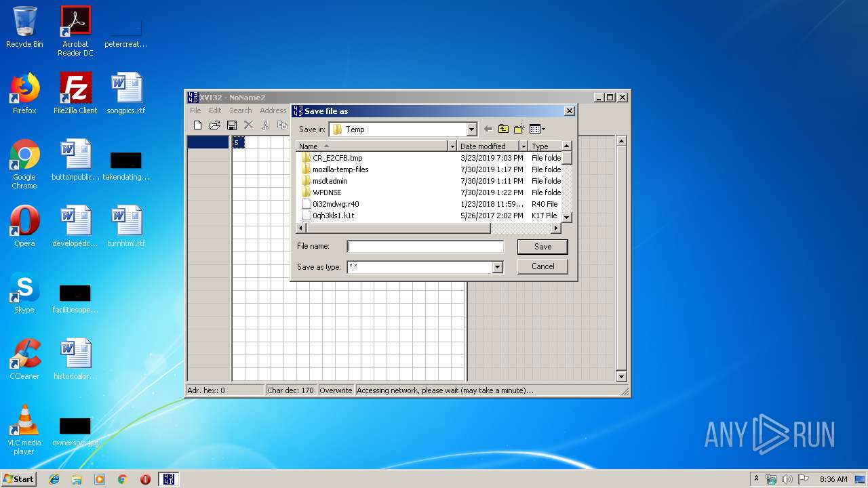Click the Delete X icon in XVI32 toolbar
This screenshot has height=488, width=868.
pyautogui.click(x=248, y=125)
